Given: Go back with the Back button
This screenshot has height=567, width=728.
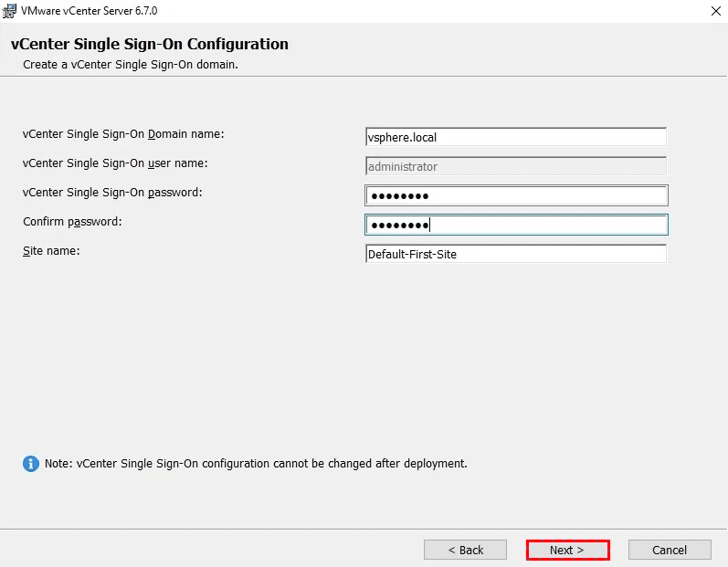Looking at the screenshot, I should 465,550.
